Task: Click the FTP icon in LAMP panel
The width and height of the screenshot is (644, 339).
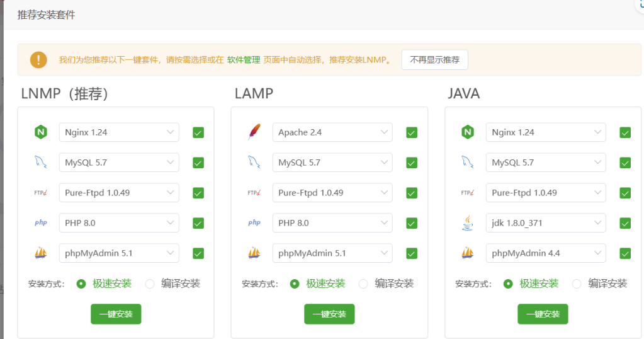Action: [254, 192]
